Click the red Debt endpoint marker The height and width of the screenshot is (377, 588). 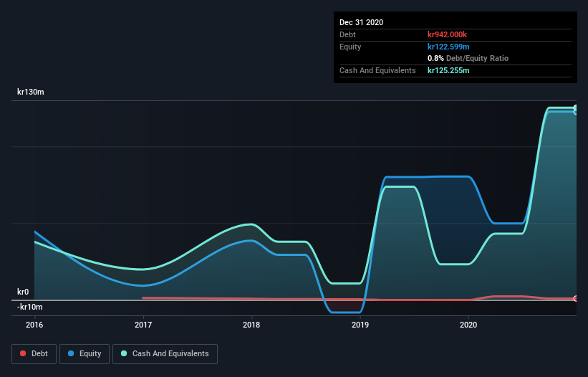point(576,299)
